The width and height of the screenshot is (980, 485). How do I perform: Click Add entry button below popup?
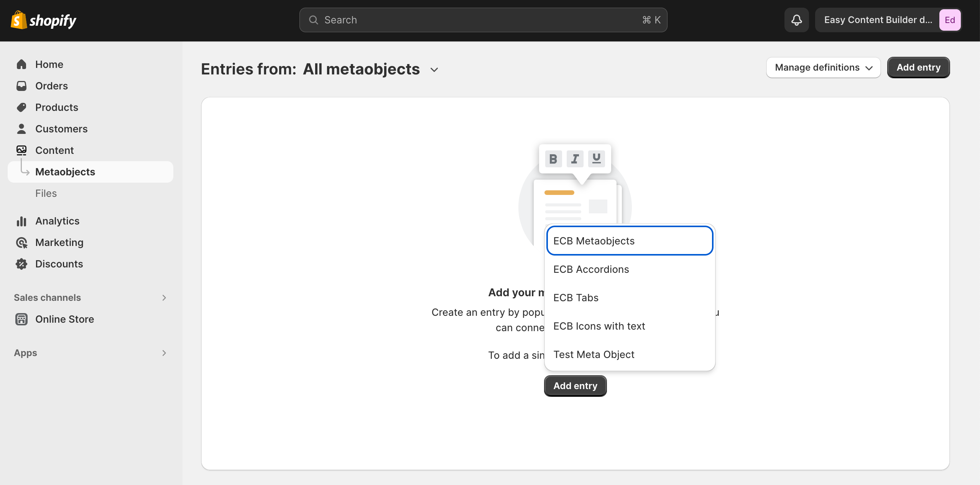[575, 386]
